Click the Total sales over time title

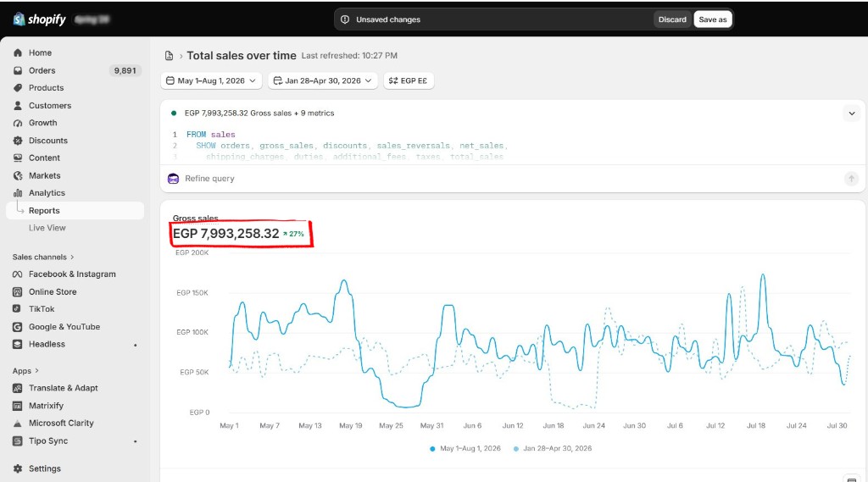coord(242,55)
